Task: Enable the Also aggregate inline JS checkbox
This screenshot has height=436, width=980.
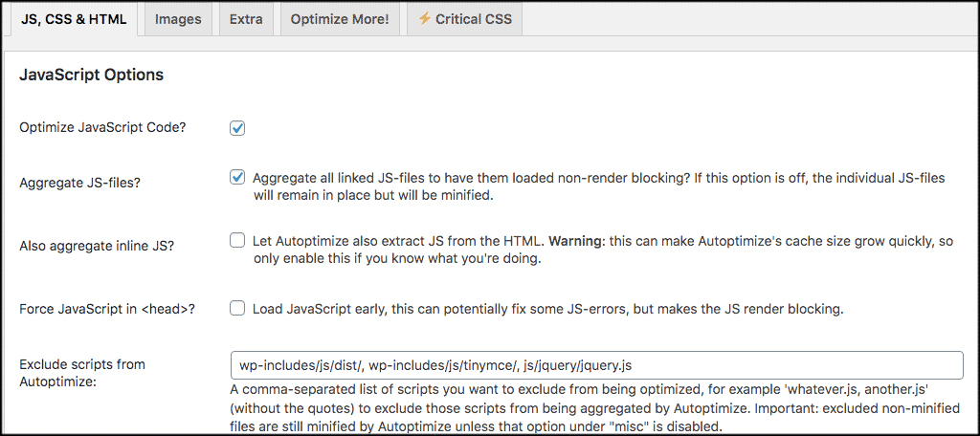Action: pos(237,241)
